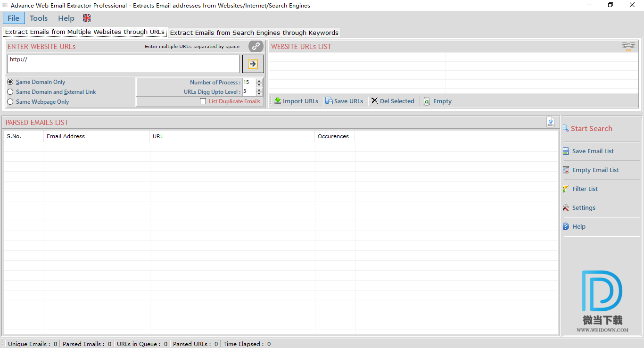This screenshot has height=348, width=644.
Task: Click the chain link icon in URL panel
Action: click(x=256, y=46)
